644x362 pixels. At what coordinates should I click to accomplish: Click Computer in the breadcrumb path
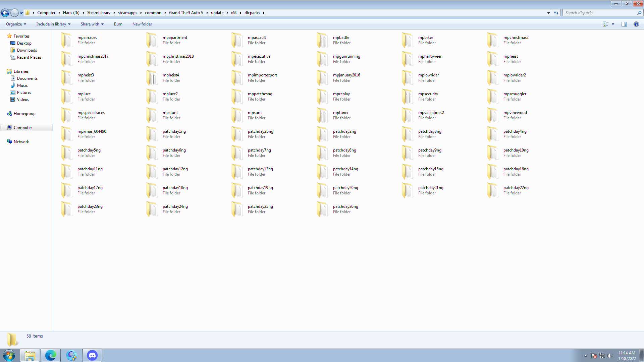click(46, 13)
